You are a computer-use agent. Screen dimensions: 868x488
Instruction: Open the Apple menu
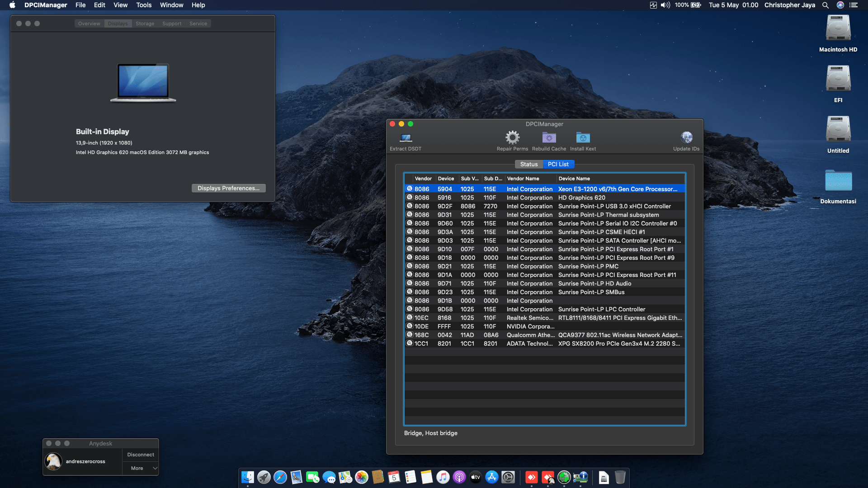point(13,5)
